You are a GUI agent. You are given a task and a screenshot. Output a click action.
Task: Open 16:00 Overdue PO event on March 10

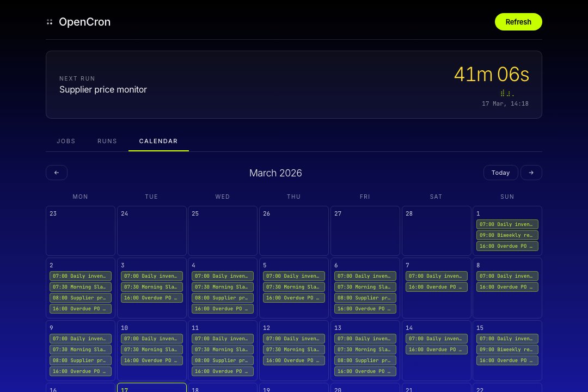[x=152, y=360]
